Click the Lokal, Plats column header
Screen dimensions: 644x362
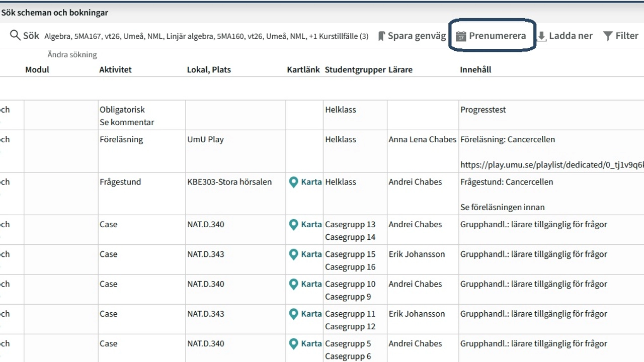pyautogui.click(x=209, y=70)
